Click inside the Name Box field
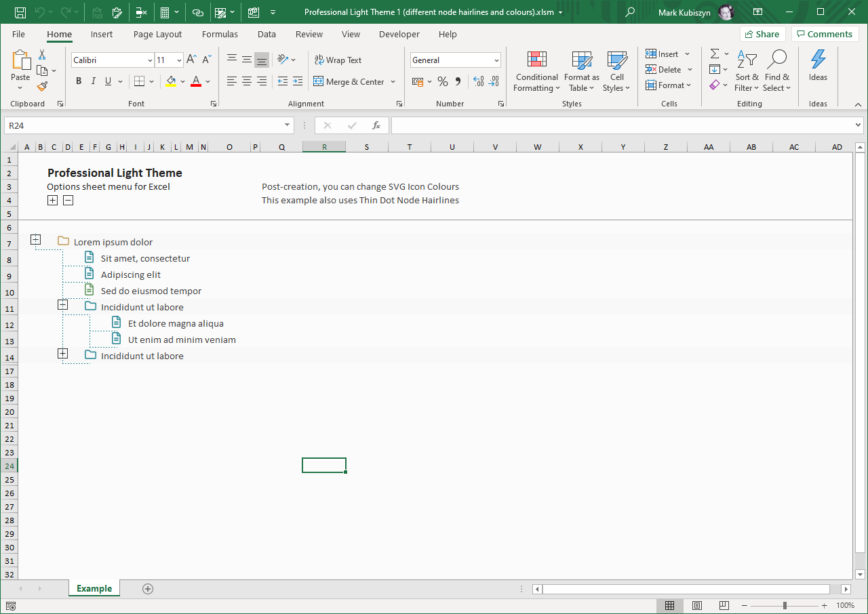Image resolution: width=868 pixels, height=614 pixels. [142, 125]
